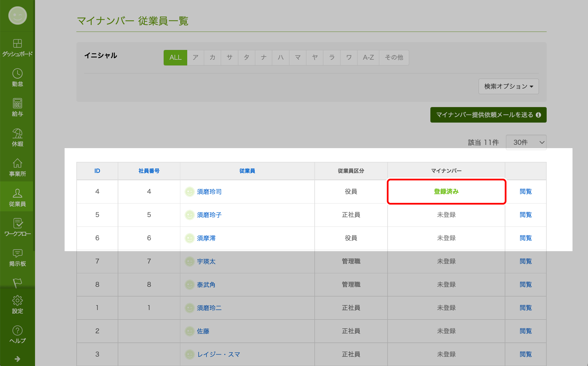Filter by initial ナ

click(x=264, y=57)
